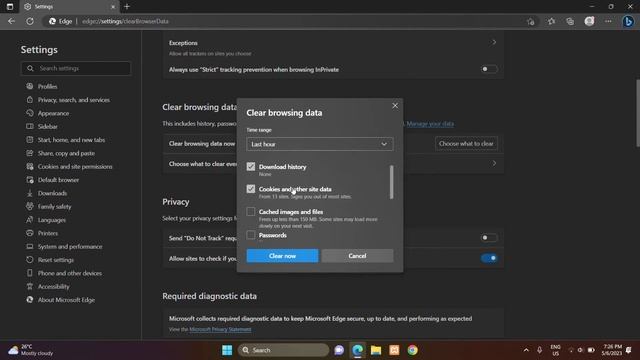The image size is (640, 360).
Task: Open the profile avatar in toolbar
Action: coord(589,21)
